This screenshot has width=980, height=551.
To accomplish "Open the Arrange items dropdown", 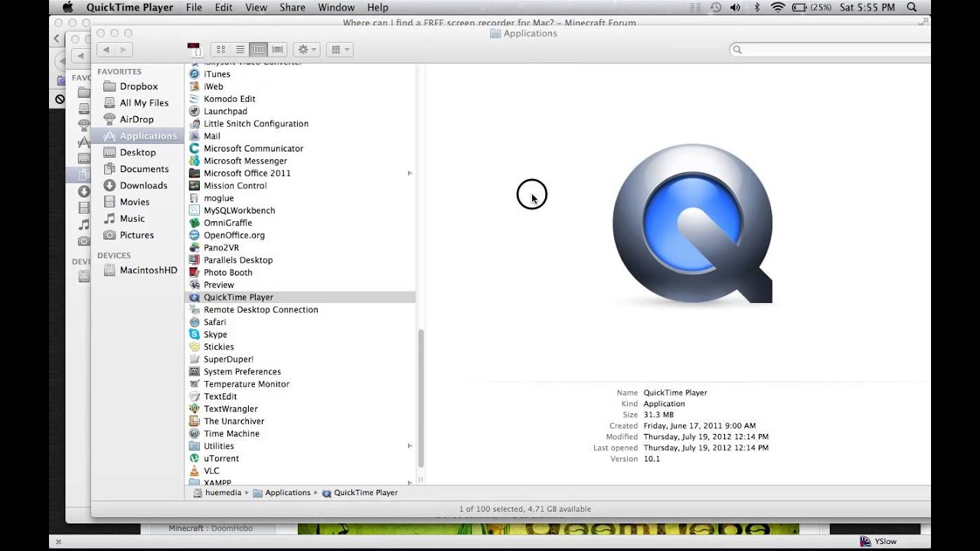I will 338,50.
